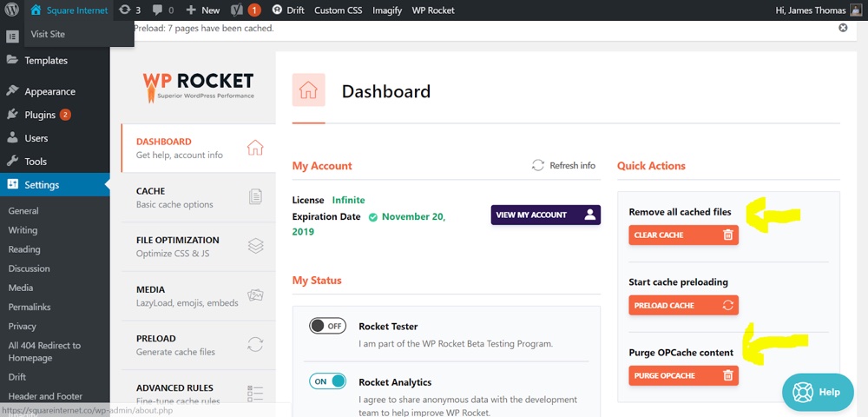868x417 pixels.
Task: Toggle the Rocket Analytics switch off
Action: point(327,381)
